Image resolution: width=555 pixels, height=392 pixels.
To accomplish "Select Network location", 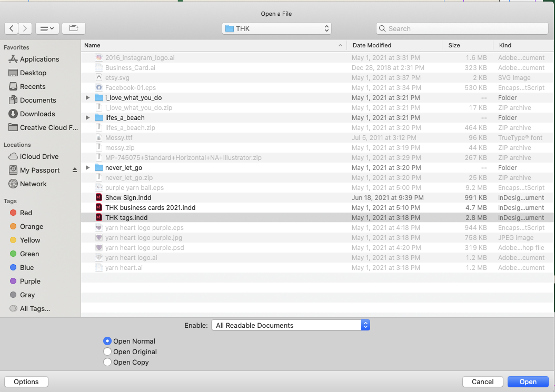I will coord(27,184).
